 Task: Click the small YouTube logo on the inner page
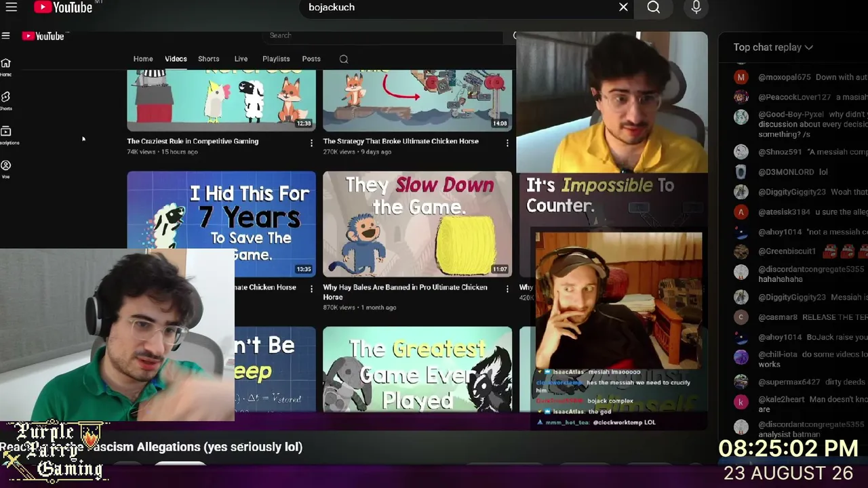click(43, 36)
